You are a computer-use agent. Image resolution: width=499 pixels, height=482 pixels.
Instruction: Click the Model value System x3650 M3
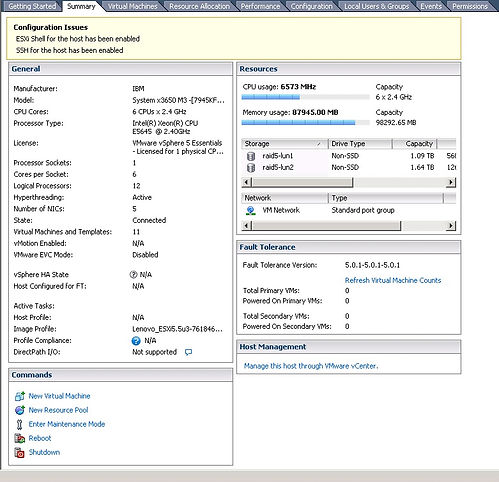point(178,100)
